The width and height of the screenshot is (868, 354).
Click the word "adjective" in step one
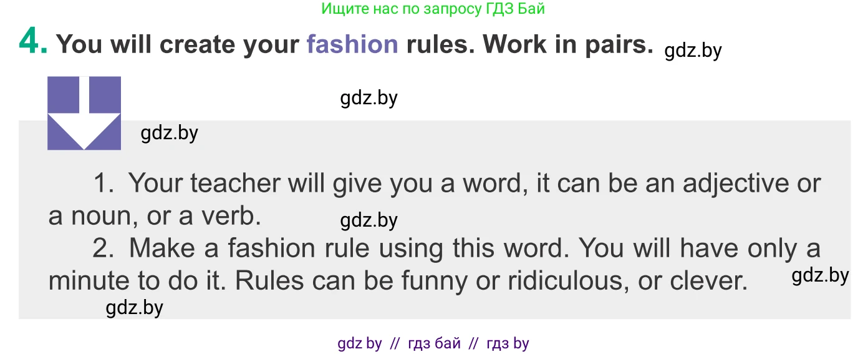click(x=736, y=184)
